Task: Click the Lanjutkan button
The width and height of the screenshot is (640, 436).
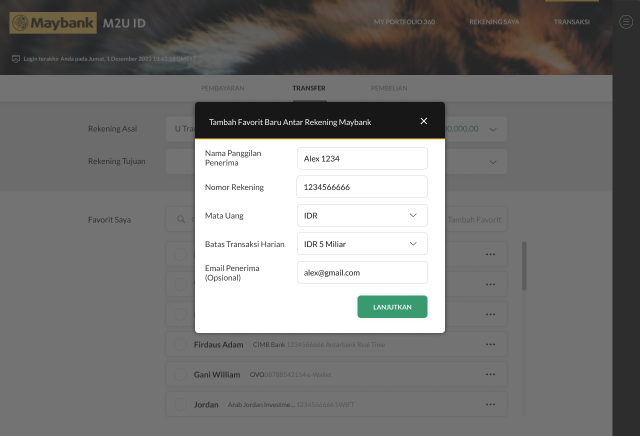Action: (392, 307)
